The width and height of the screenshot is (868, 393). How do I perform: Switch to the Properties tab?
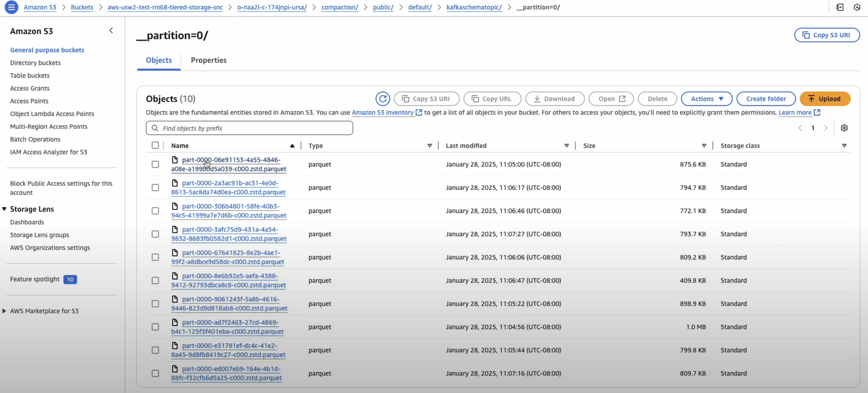click(x=208, y=60)
